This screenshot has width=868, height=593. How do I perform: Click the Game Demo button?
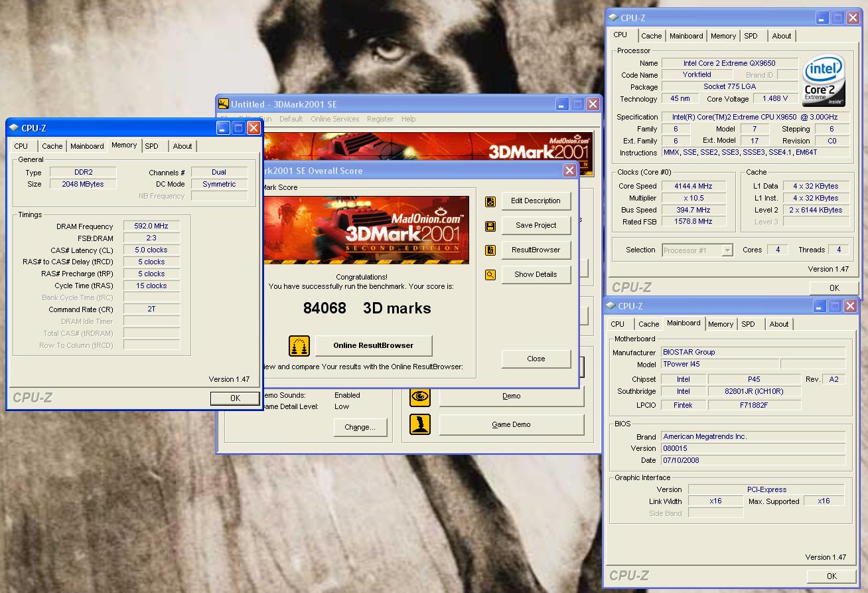click(x=511, y=424)
